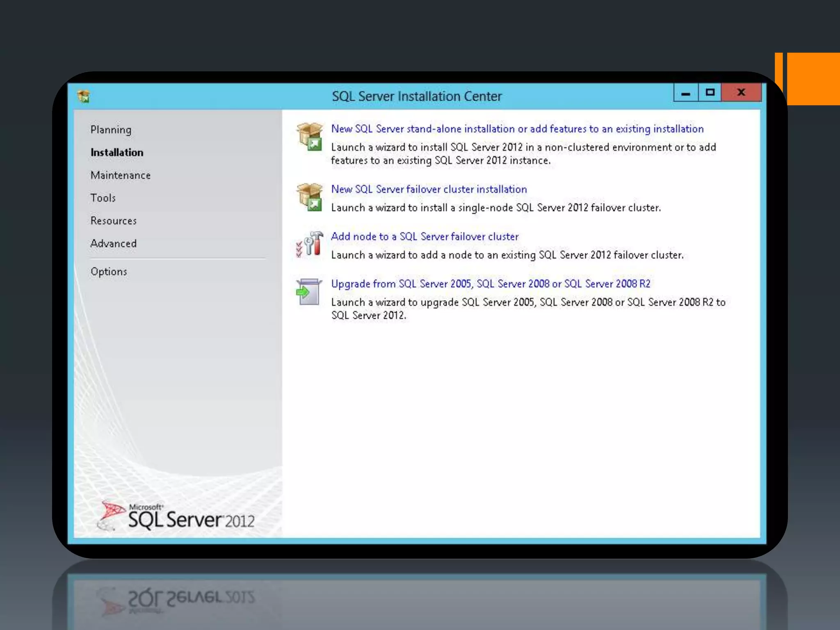Open New SQL Server failover cluster installation

pyautogui.click(x=429, y=189)
